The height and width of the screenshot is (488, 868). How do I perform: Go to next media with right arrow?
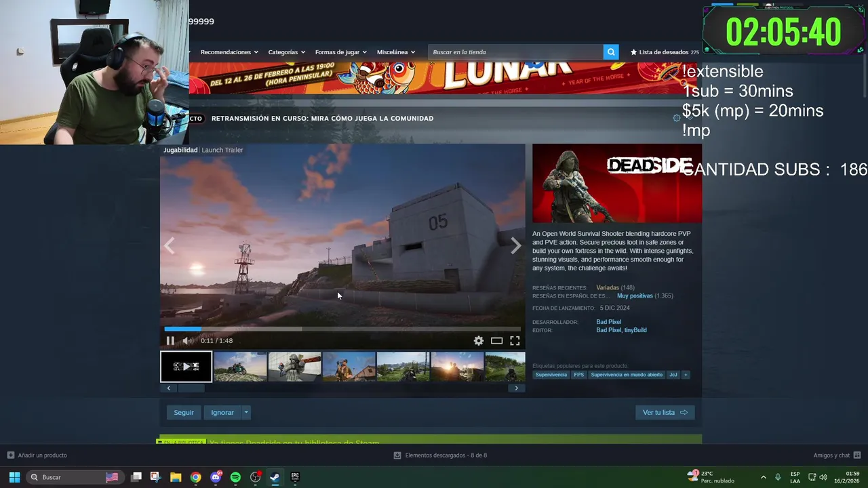516,246
